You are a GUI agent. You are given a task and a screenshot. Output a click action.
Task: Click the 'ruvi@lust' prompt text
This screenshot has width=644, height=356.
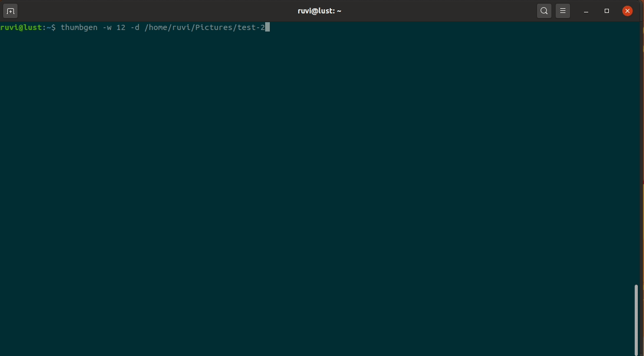click(x=20, y=27)
